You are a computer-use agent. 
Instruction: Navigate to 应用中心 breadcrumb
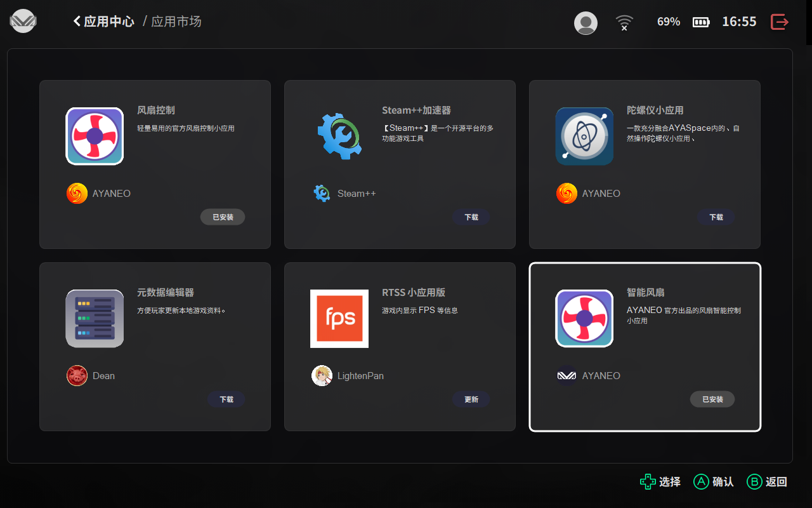pos(109,22)
